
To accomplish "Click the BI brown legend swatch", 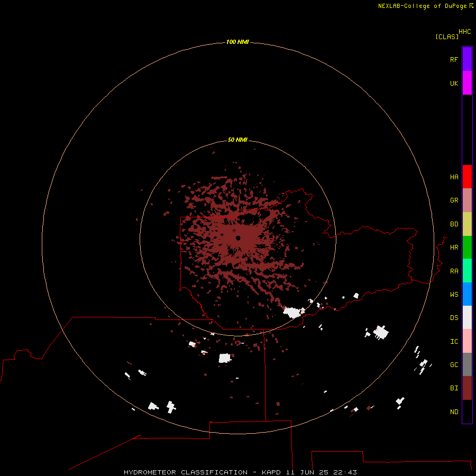I will click(x=467, y=388).
